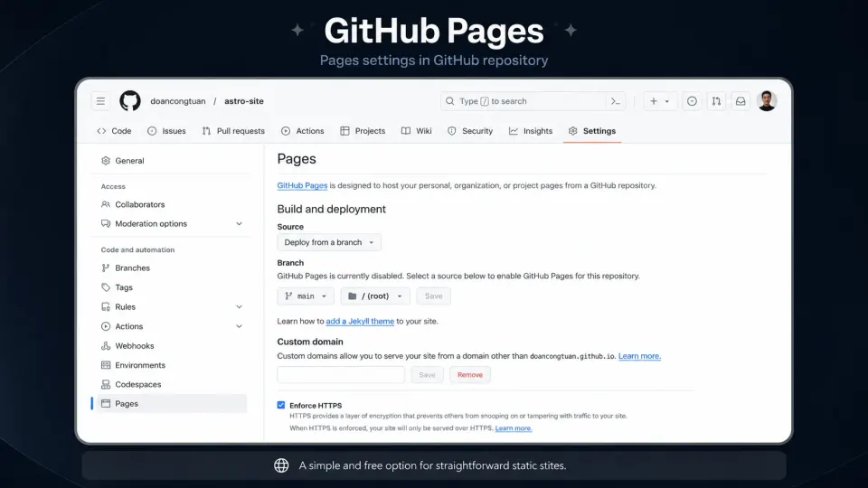868x488 pixels.
Task: Open Learn more link for custom domains
Action: (x=639, y=356)
